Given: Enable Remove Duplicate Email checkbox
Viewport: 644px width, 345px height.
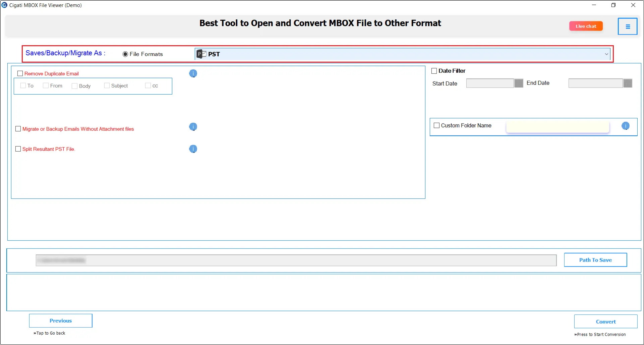Looking at the screenshot, I should click(20, 73).
